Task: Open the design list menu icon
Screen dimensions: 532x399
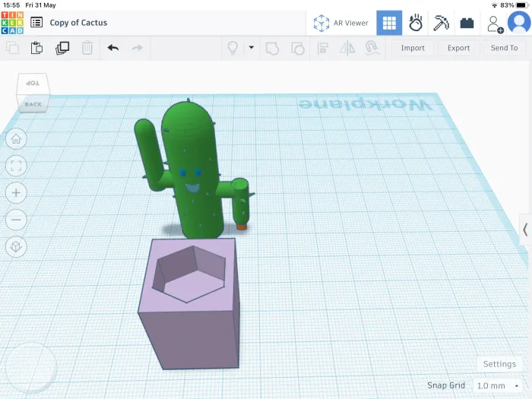Action: point(36,23)
